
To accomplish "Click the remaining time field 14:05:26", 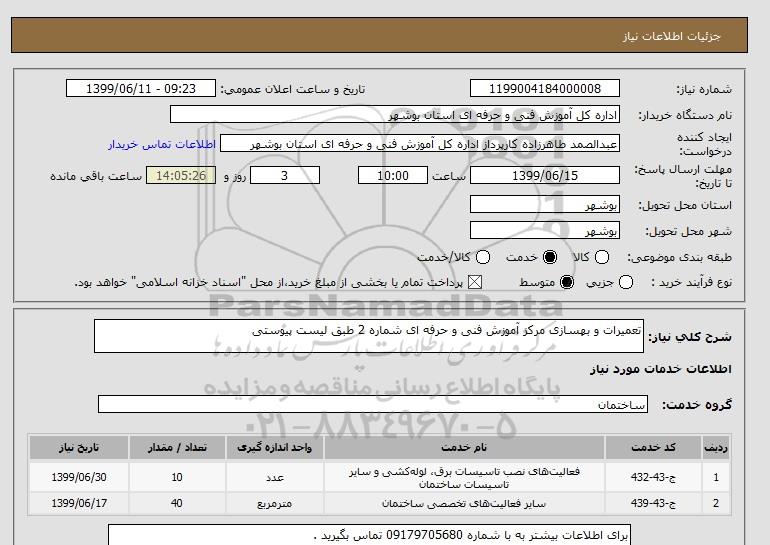I will (x=181, y=175).
